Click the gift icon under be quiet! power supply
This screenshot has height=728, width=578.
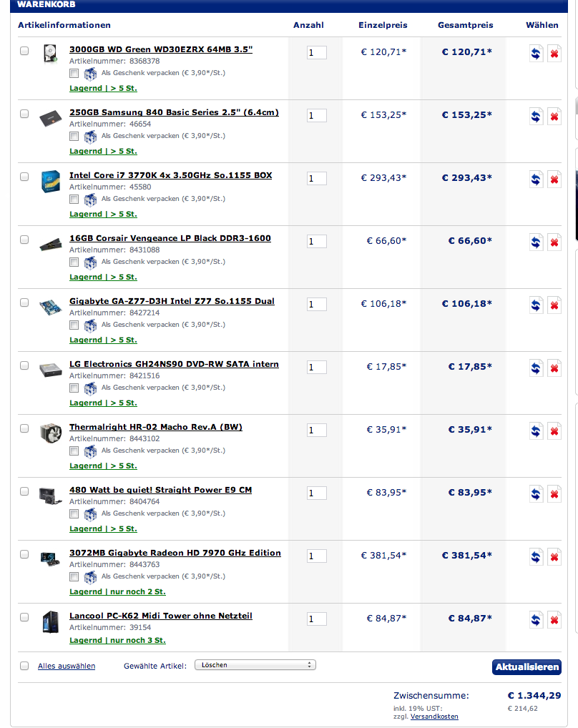pyautogui.click(x=90, y=513)
